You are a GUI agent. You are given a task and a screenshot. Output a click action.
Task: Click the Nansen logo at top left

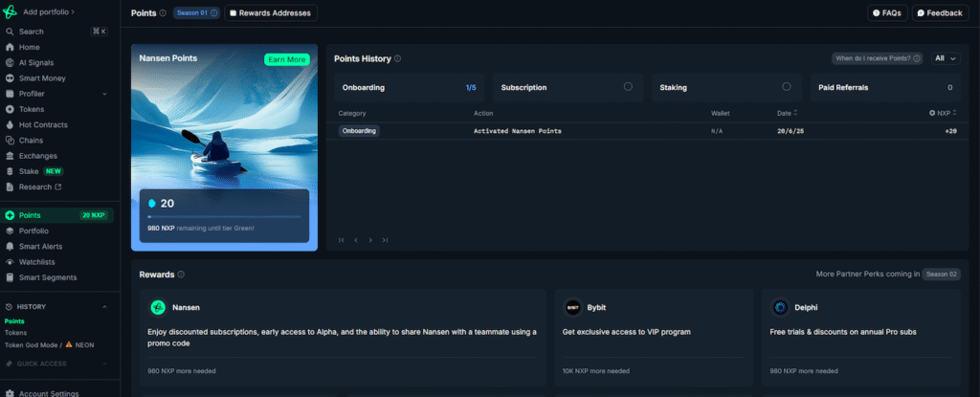11,11
